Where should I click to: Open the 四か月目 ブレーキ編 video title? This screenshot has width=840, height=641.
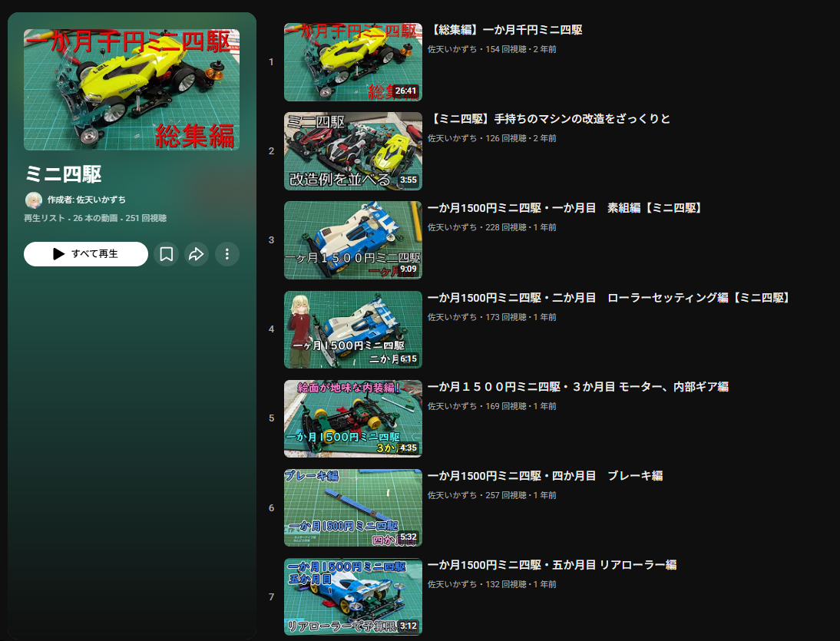(544, 476)
